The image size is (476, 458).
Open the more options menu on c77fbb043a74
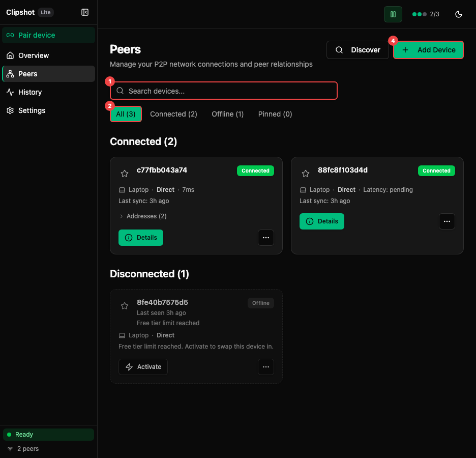(x=265, y=238)
